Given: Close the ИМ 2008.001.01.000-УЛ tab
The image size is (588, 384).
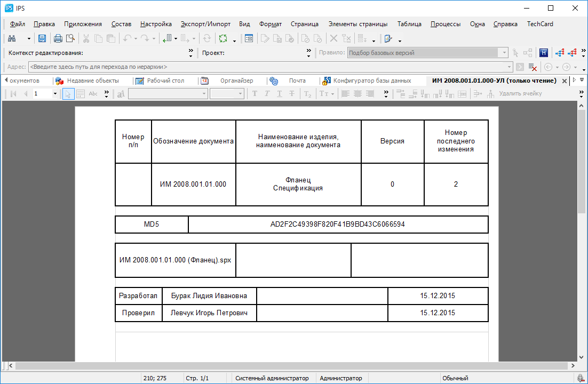Looking at the screenshot, I should coord(565,81).
